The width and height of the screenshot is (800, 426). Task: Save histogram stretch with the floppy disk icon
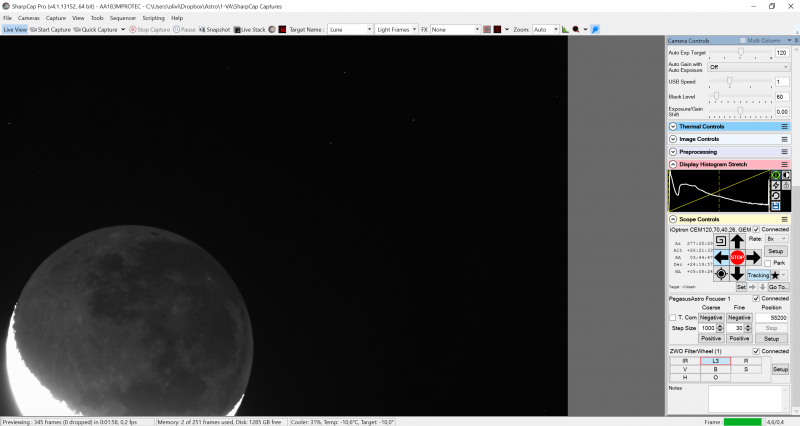(x=775, y=206)
